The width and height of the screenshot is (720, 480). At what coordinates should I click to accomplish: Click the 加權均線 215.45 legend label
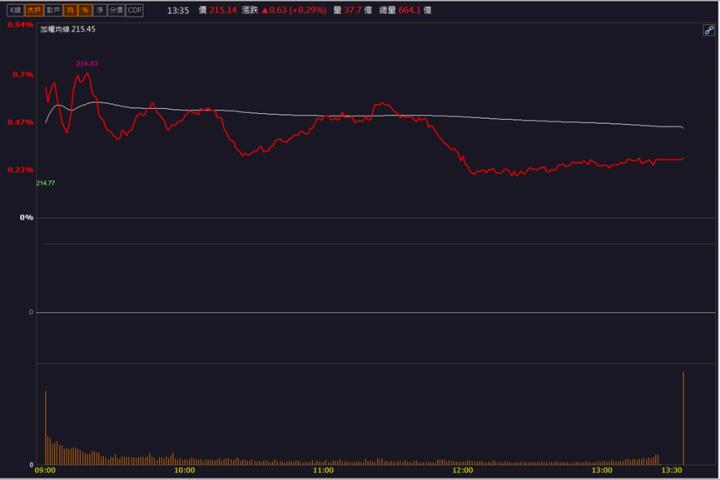point(68,30)
